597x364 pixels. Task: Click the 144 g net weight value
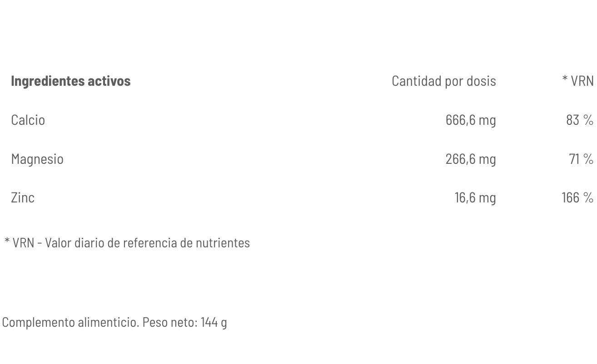(x=214, y=323)
